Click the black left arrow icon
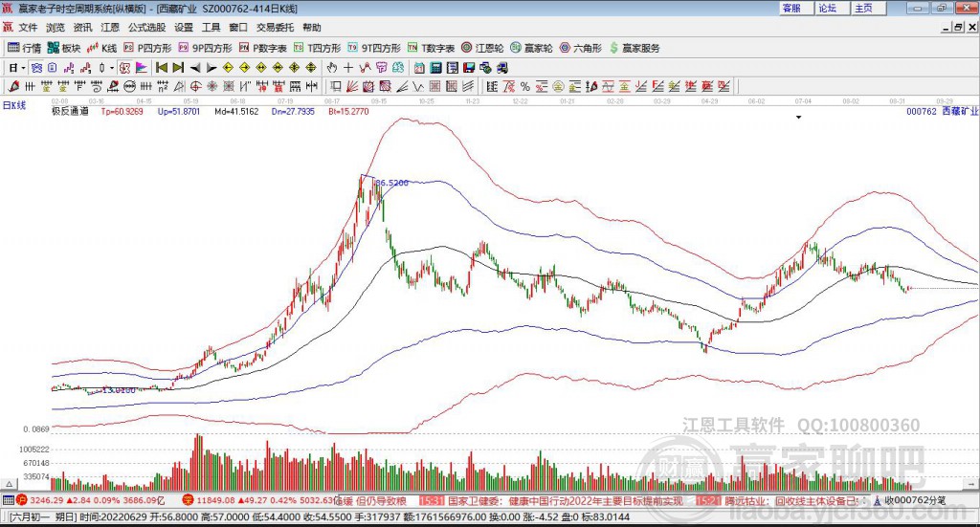980x527 pixels. tap(195, 68)
